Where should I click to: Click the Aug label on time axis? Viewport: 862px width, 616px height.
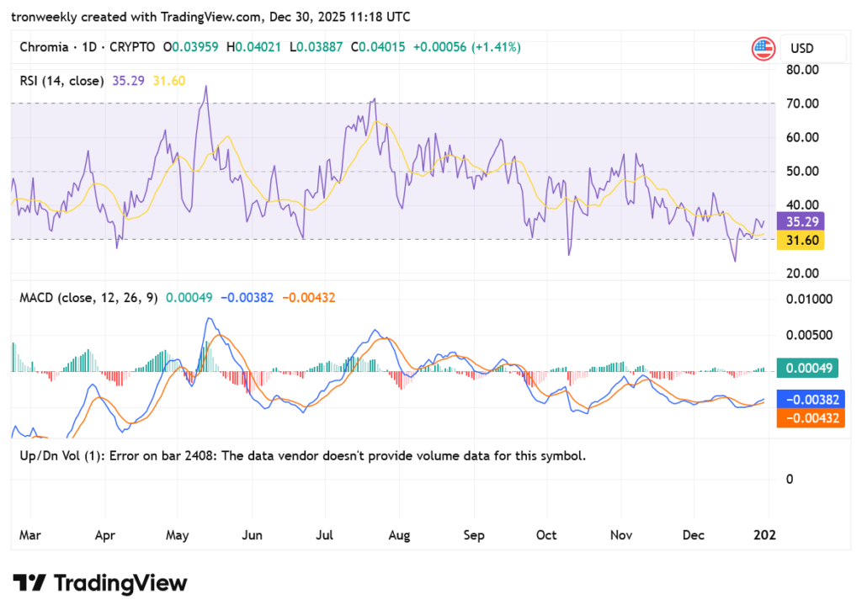point(399,535)
